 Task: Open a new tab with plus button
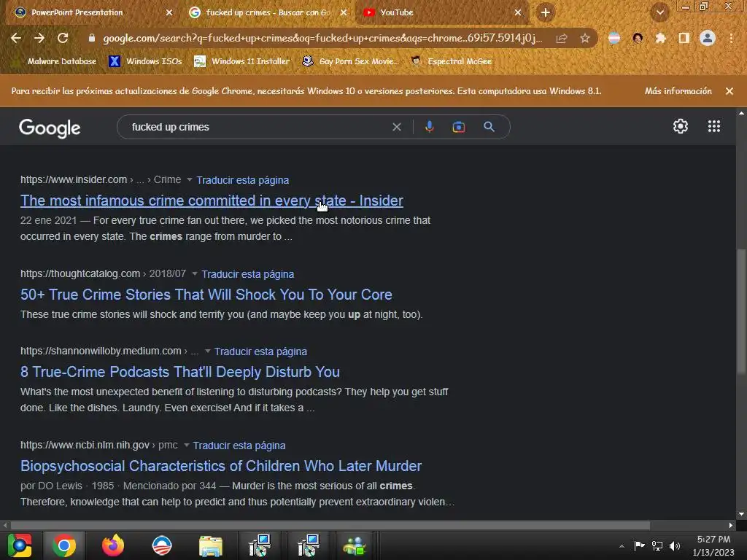pyautogui.click(x=546, y=12)
